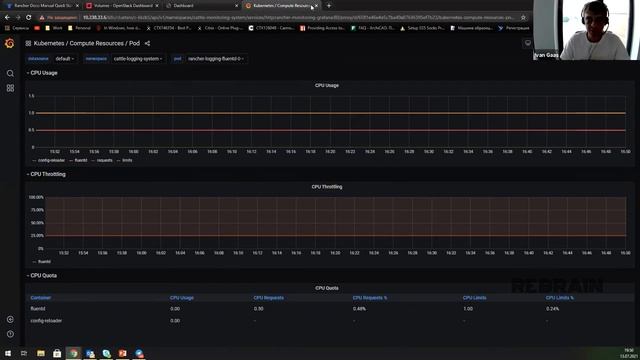Go back with browser back arrow
640x360 pixels.
(7, 18)
